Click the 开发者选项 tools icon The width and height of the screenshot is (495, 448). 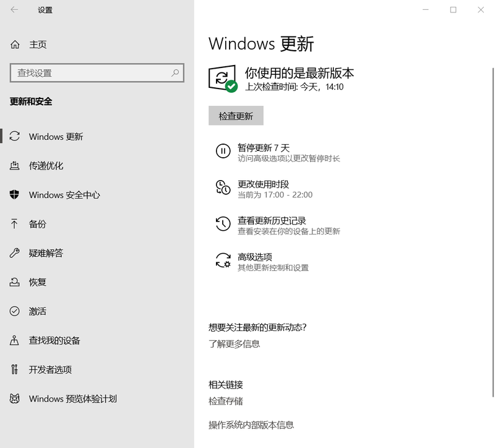[x=14, y=369]
